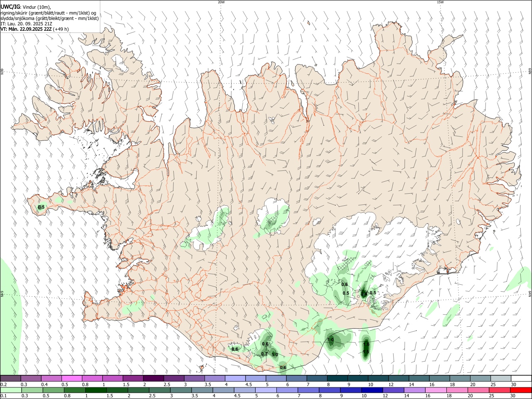Click the UWC/IG title in the header

pyautogui.click(x=10, y=7)
